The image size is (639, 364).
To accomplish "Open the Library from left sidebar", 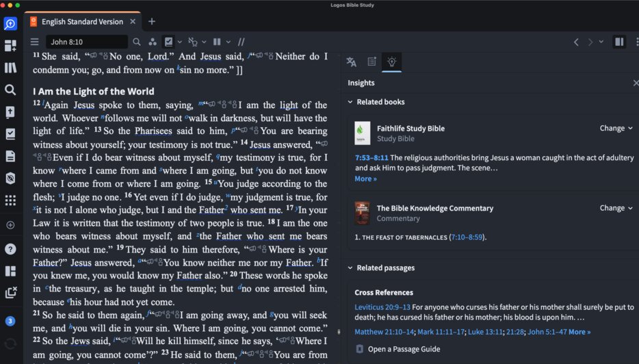I will point(10,68).
